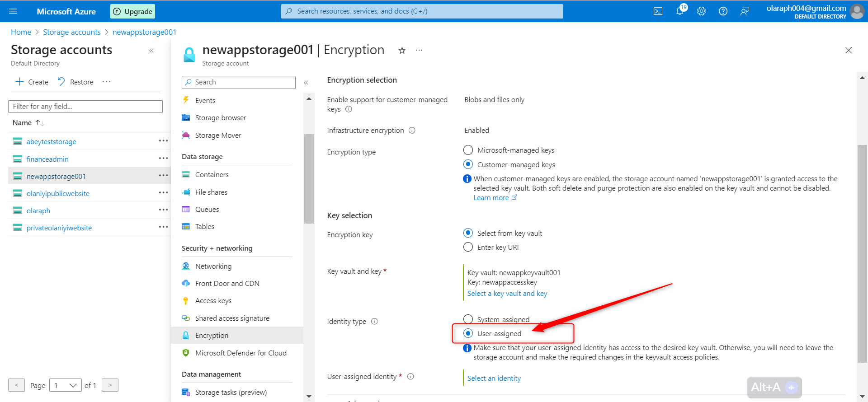Open the feedback icon in header
The height and width of the screenshot is (402, 868).
[x=745, y=11]
